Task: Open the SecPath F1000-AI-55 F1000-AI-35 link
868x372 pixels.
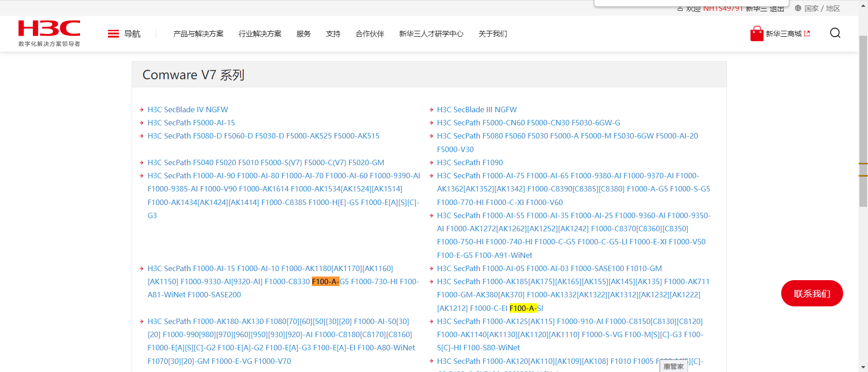Action: point(574,235)
